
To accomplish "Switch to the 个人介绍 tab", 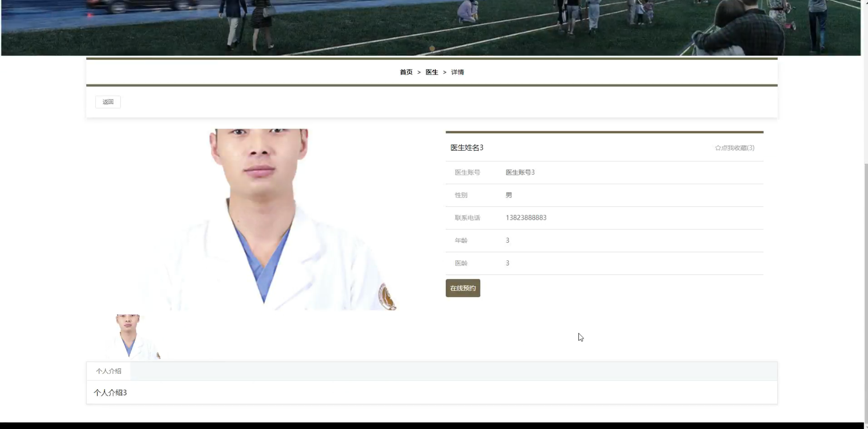I will pos(108,371).
